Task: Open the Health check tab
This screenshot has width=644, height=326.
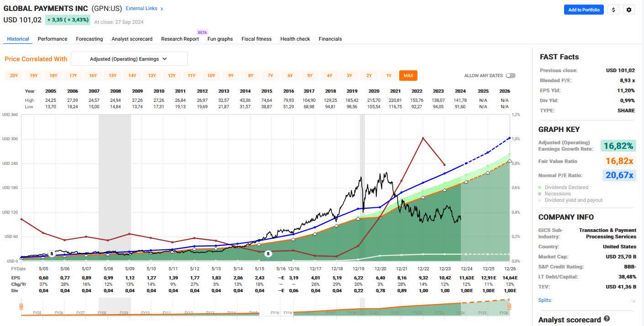Action: click(295, 39)
